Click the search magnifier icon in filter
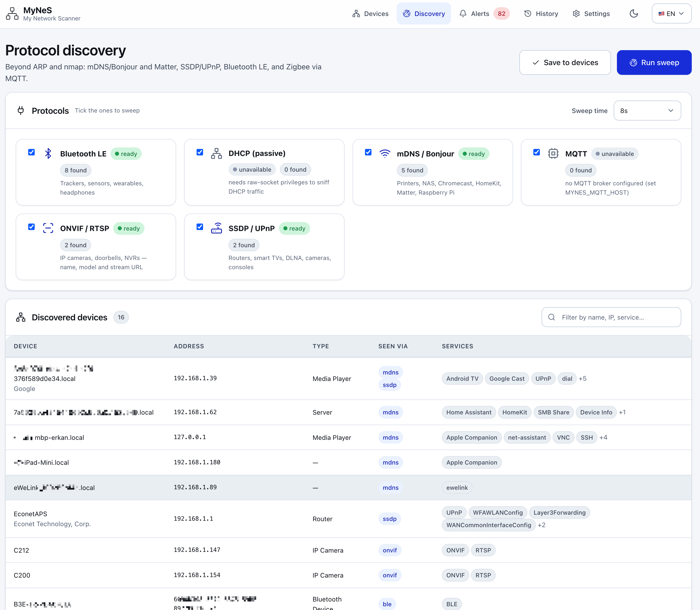Image resolution: width=700 pixels, height=610 pixels. [552, 317]
